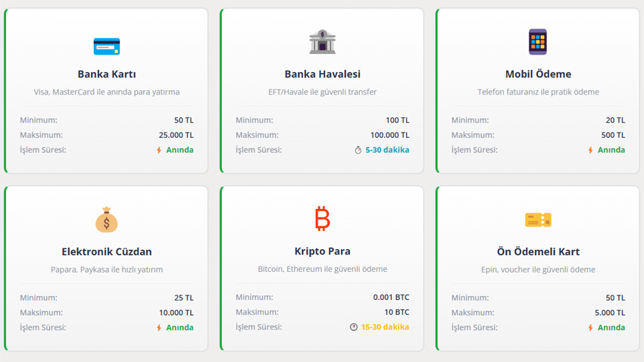The image size is (644, 362).
Task: Click the bank building icon
Action: tap(323, 42)
